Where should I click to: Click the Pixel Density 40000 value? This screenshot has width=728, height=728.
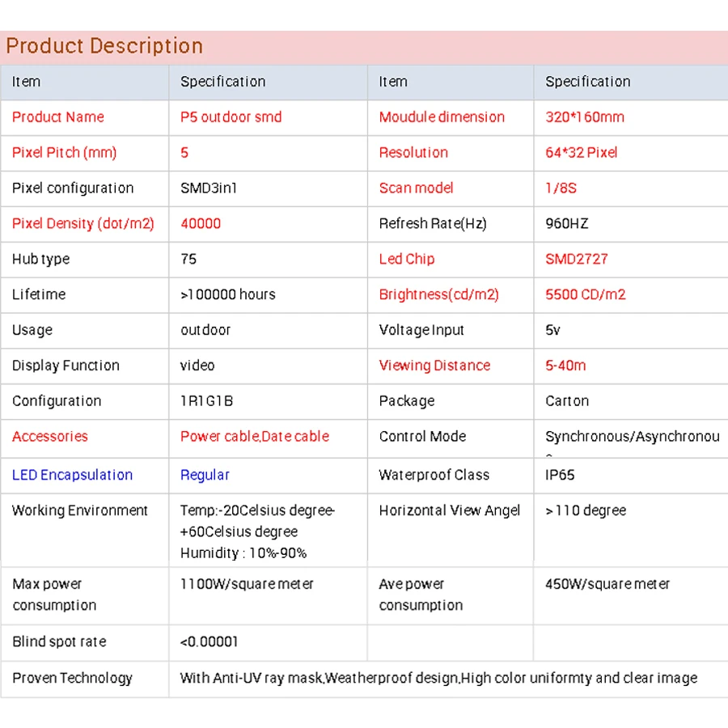201,224
